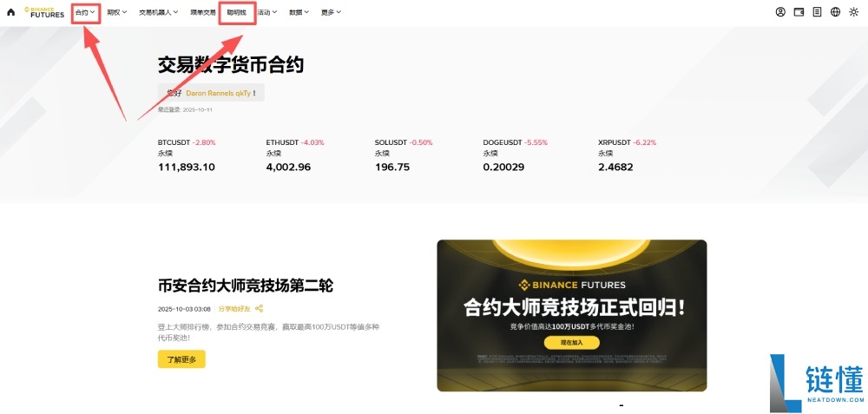Viewport: 868px width, 414px height.
Task: Expand the 合约 dropdown menu
Action: pos(85,12)
